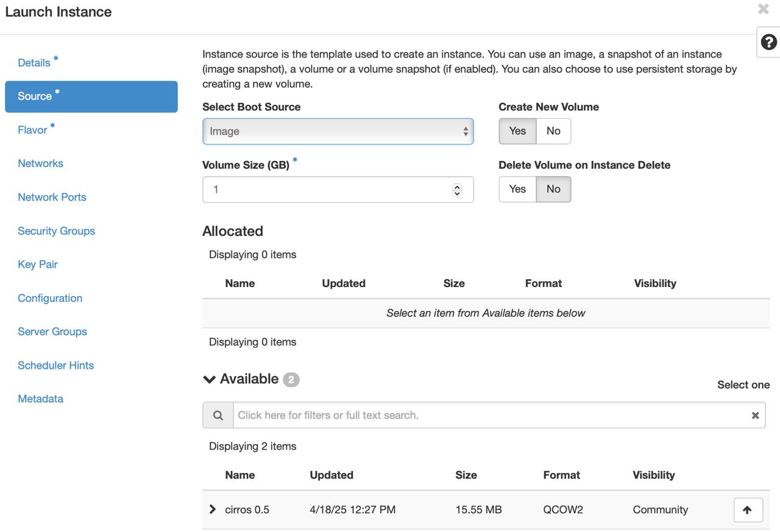
Task: Select No for Delete Volume on Instance Delete
Action: tap(553, 189)
